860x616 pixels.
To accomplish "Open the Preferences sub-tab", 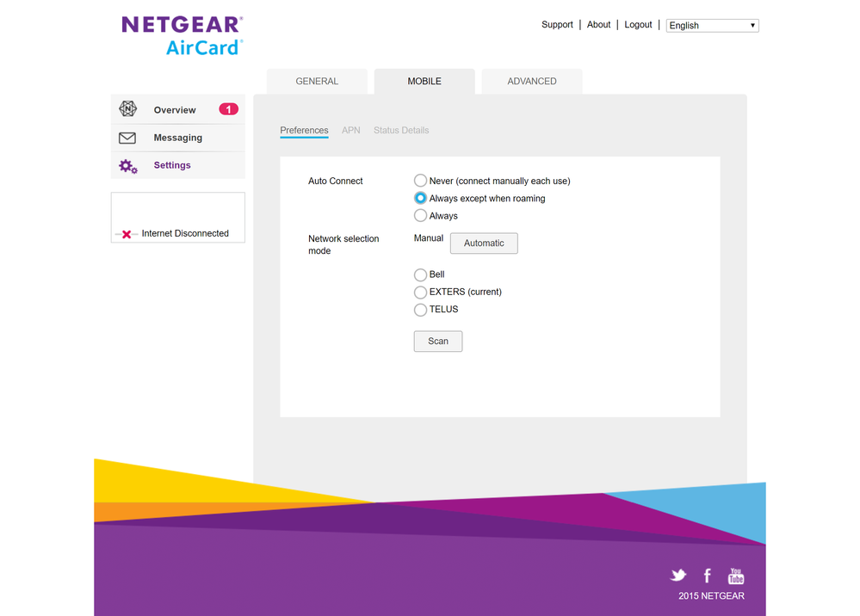I will point(304,131).
